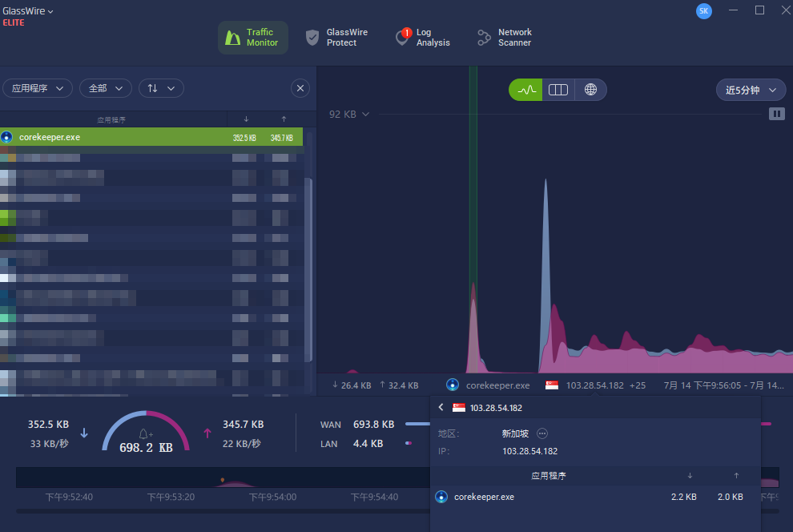This screenshot has width=793, height=532.
Task: Expand the 应用程序 filter dropdown
Action: (x=38, y=88)
